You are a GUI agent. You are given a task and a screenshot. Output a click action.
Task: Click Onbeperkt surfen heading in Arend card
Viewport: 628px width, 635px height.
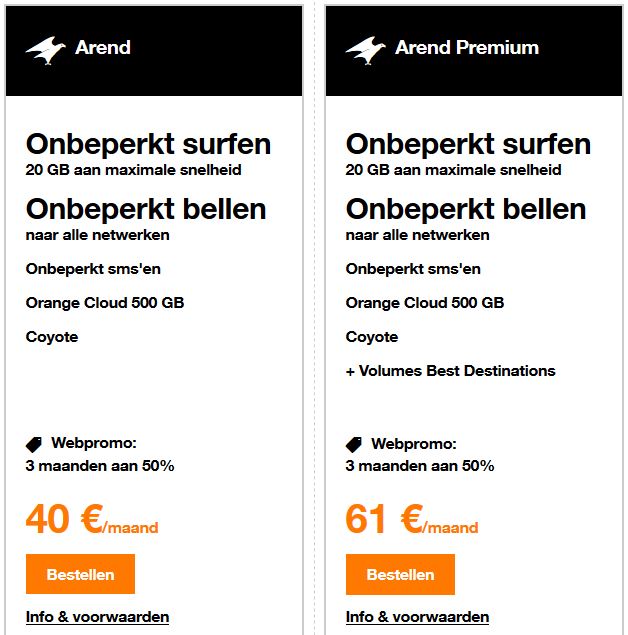coord(148,144)
